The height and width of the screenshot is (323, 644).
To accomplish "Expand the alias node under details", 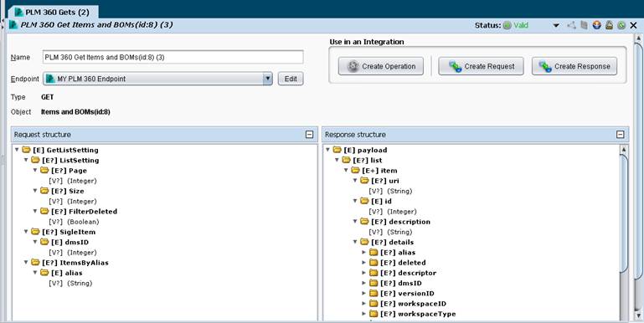I will pyautogui.click(x=363, y=253).
